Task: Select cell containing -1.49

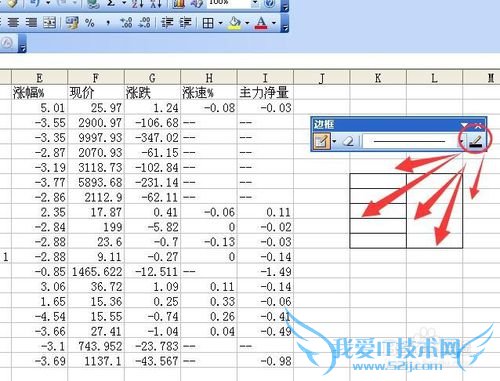Action: click(x=265, y=272)
